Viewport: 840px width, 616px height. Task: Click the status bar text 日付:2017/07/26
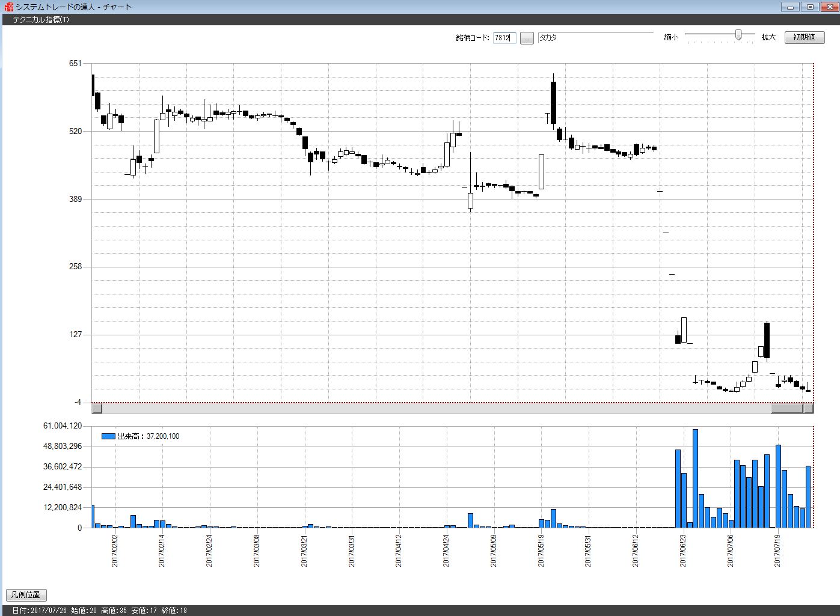[x=39, y=611]
